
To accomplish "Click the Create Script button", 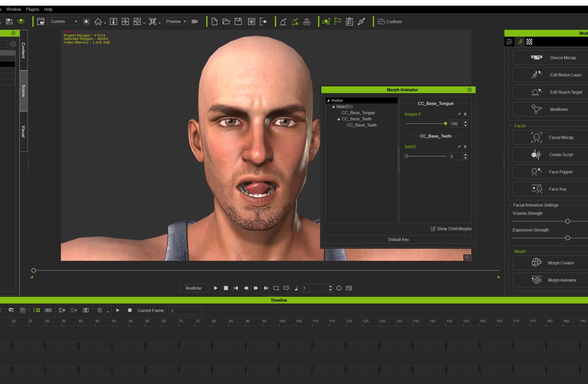I will tap(550, 155).
